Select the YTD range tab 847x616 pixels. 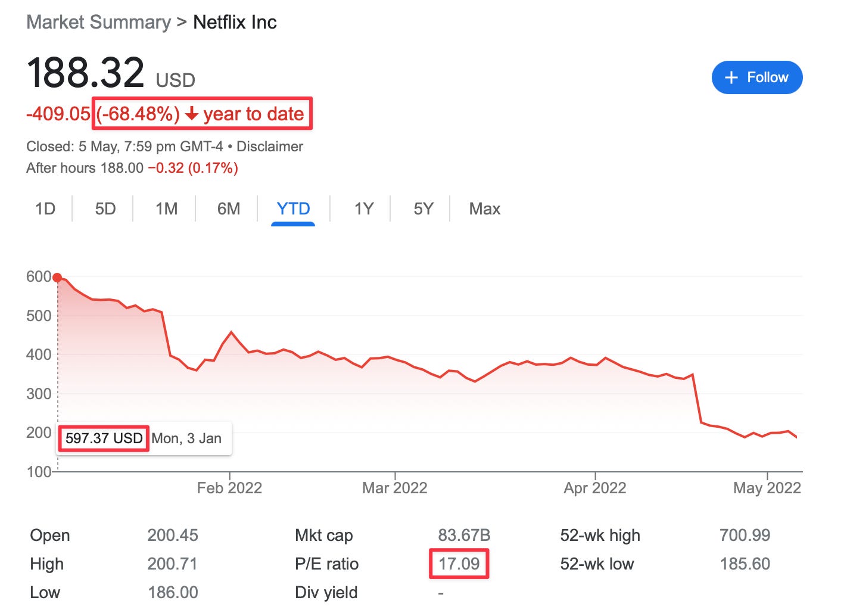coord(293,209)
